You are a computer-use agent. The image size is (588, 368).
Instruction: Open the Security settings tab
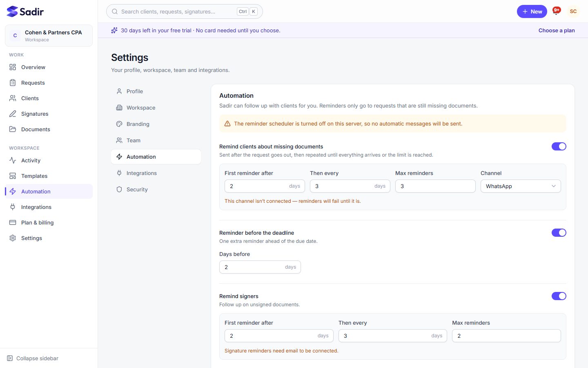click(156, 189)
